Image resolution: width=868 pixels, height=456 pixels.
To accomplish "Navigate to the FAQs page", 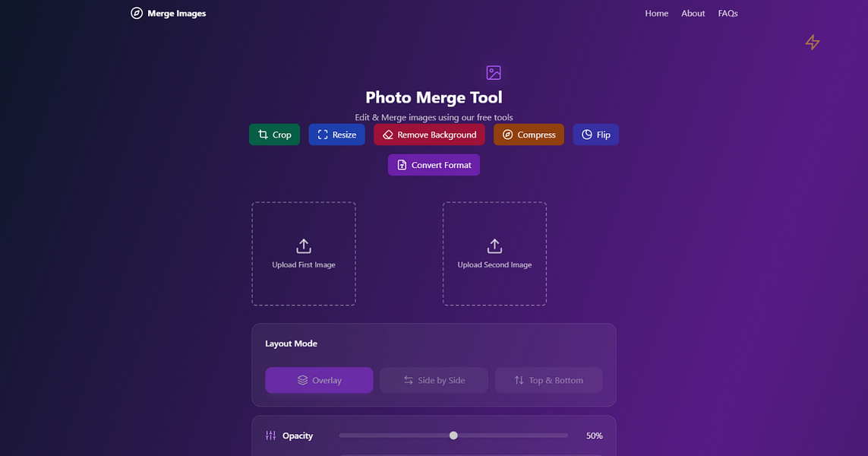I will click(x=728, y=13).
